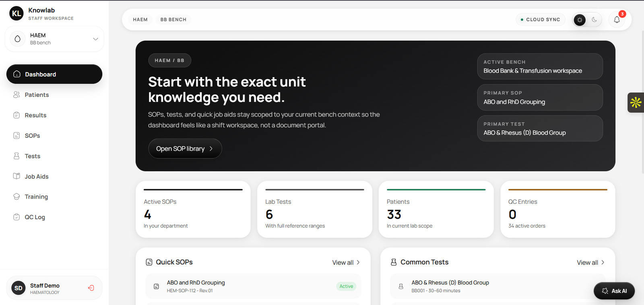Open QC Log in sidebar
This screenshot has width=644, height=305.
[x=54, y=217]
